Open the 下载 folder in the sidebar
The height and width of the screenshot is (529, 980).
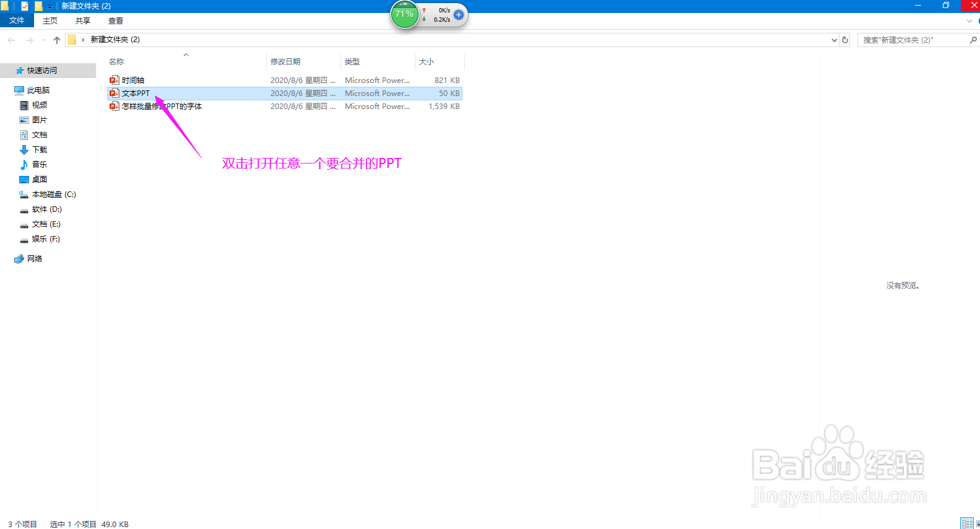click(40, 150)
